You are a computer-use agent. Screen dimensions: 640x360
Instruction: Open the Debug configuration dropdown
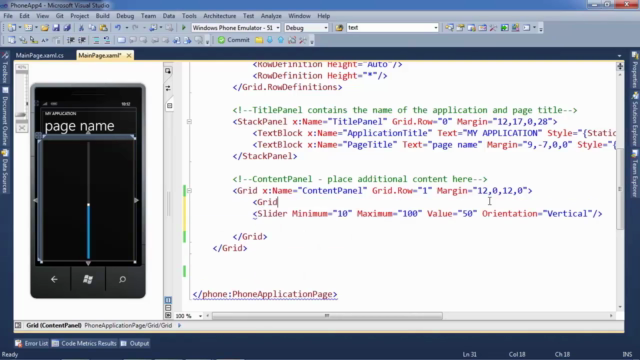(x=325, y=28)
